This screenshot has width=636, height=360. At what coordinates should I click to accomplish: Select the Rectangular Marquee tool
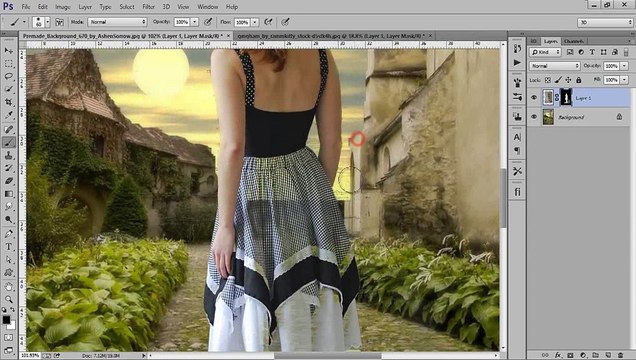point(9,64)
